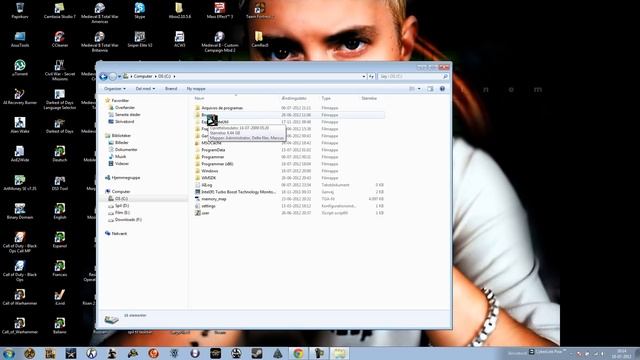
Task: Open Binary Domain desktop shortcut
Action: click(20, 211)
